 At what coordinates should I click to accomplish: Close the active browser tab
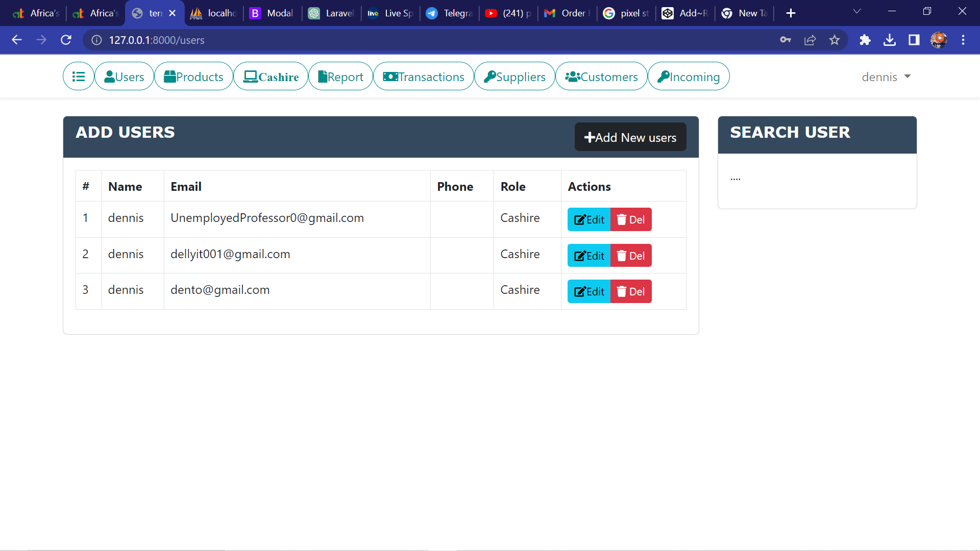(173, 13)
